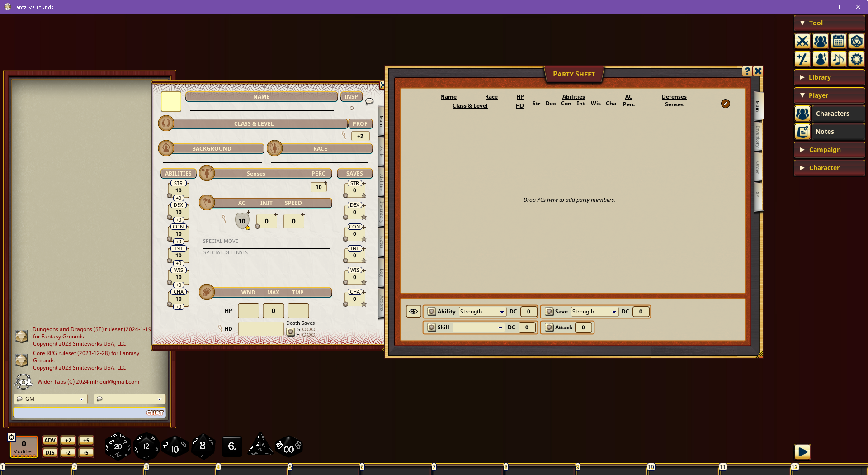Switch to Party Sheet Order tab

pyautogui.click(x=758, y=167)
